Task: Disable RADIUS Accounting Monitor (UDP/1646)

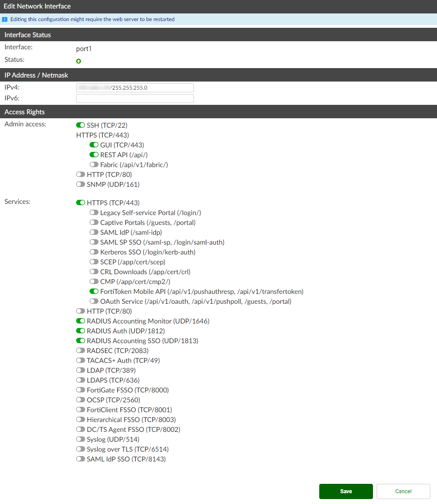Action: [x=80, y=321]
